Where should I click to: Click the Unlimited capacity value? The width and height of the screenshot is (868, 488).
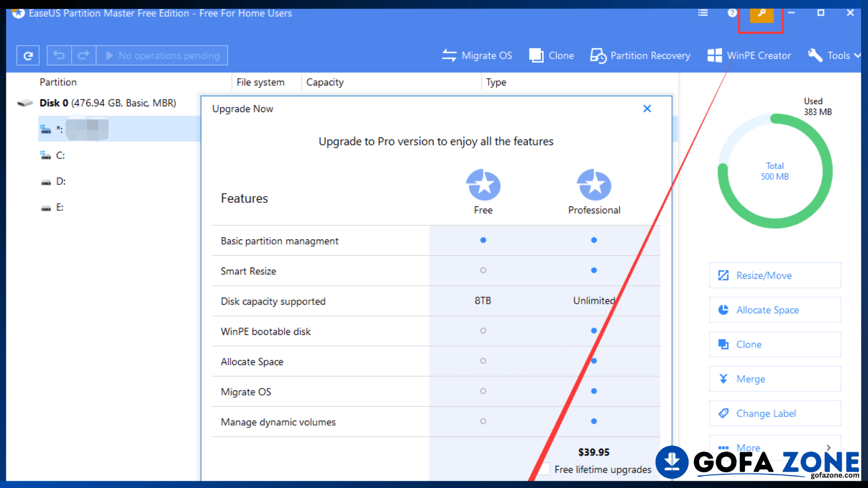tap(594, 300)
